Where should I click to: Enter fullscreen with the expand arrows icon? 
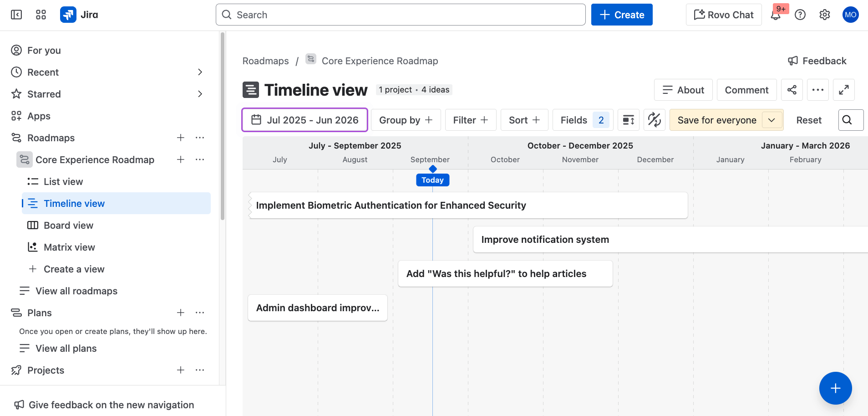(844, 90)
